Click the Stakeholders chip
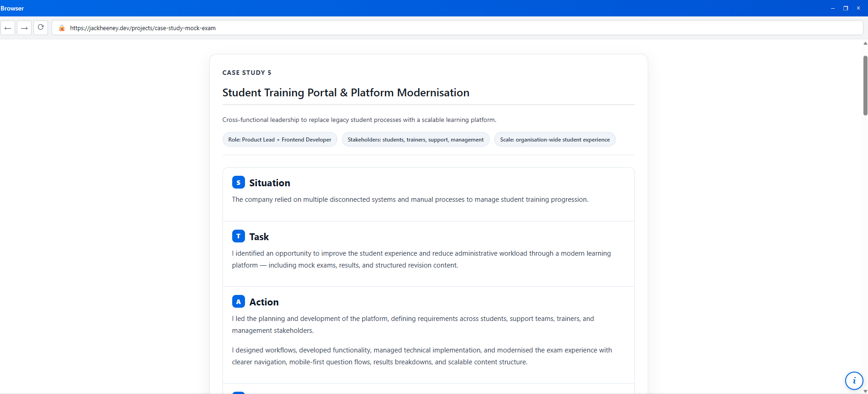Screen dimensions: 868x394 (415, 140)
